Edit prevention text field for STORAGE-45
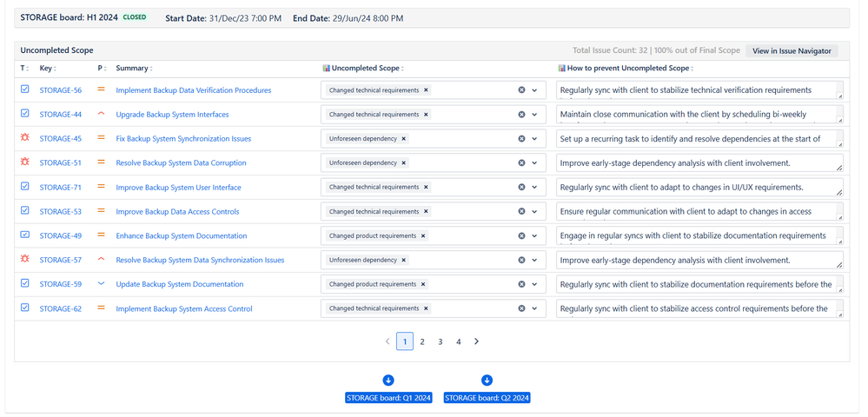The image size is (868, 417). (699, 138)
